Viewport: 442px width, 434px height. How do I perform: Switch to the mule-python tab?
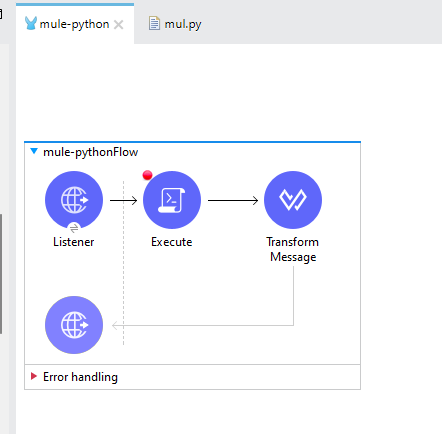point(74,24)
